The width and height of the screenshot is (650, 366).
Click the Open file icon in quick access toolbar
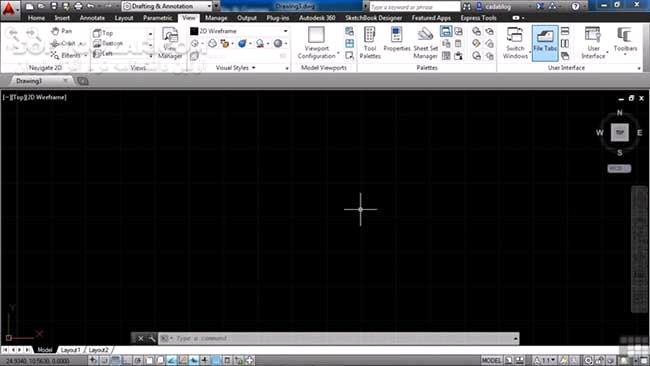click(x=41, y=6)
